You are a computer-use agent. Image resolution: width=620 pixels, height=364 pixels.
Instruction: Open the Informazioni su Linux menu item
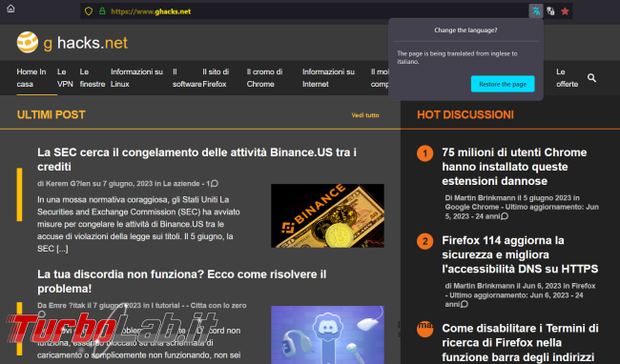pyautogui.click(x=136, y=78)
